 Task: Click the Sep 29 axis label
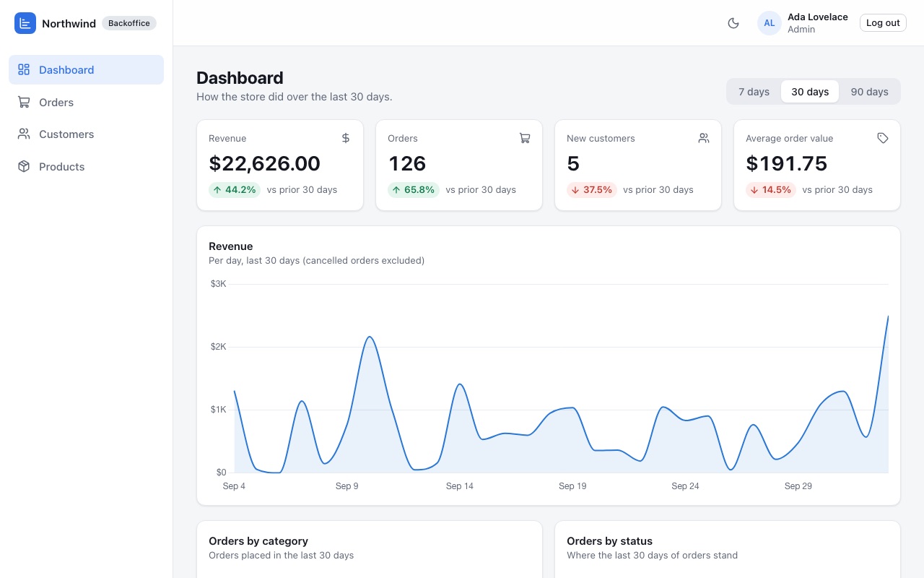[798, 486]
